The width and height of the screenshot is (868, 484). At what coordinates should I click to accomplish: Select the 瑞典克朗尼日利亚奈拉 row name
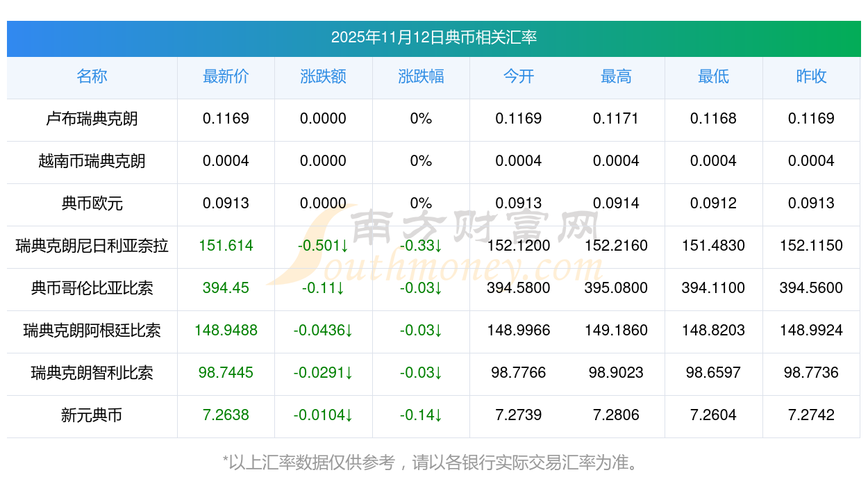(x=92, y=246)
